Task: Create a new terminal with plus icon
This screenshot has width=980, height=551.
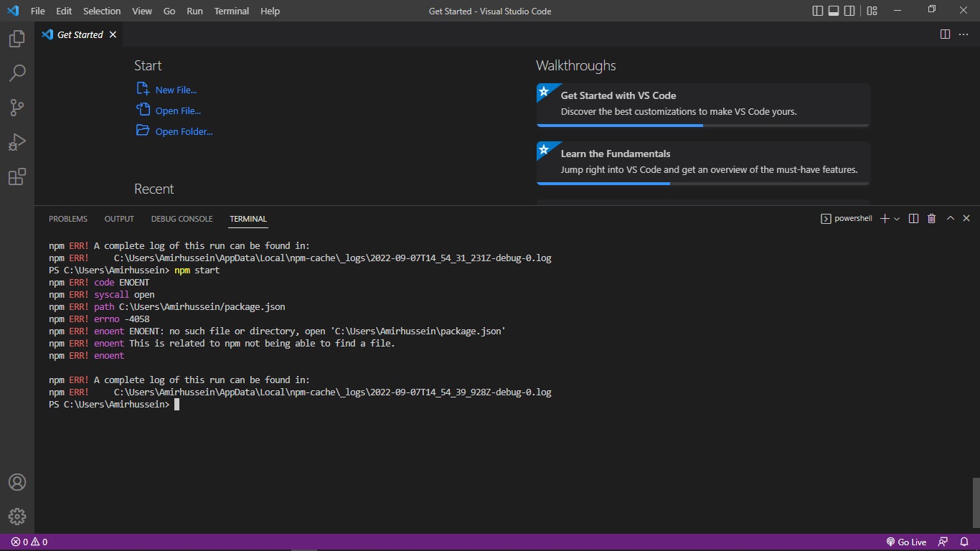Action: click(885, 219)
